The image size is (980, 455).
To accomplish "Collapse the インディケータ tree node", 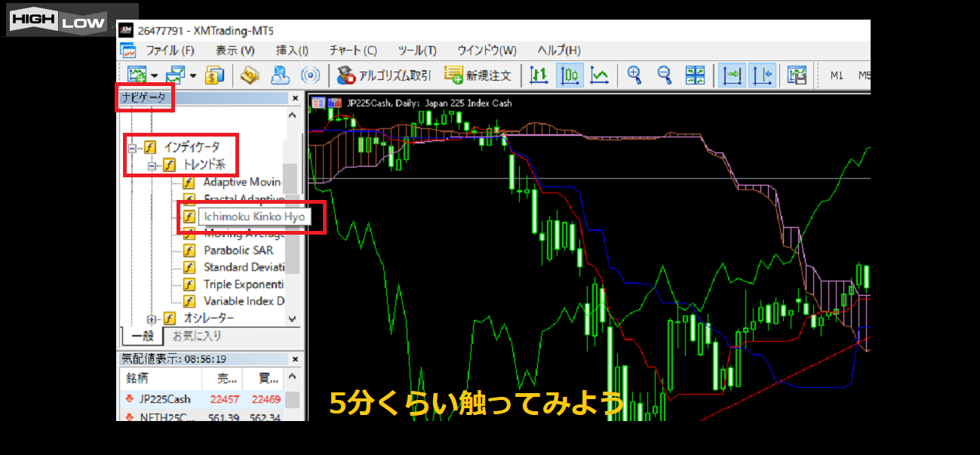I will 132,148.
